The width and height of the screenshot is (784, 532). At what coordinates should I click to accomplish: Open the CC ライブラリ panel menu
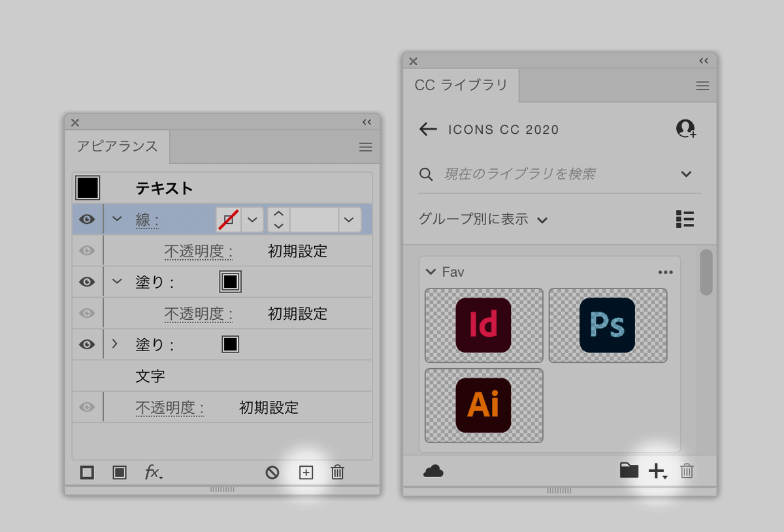[702, 86]
